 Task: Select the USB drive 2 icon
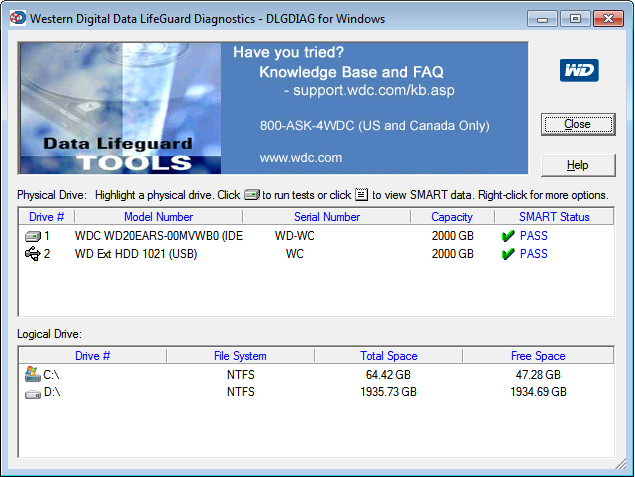click(x=33, y=254)
